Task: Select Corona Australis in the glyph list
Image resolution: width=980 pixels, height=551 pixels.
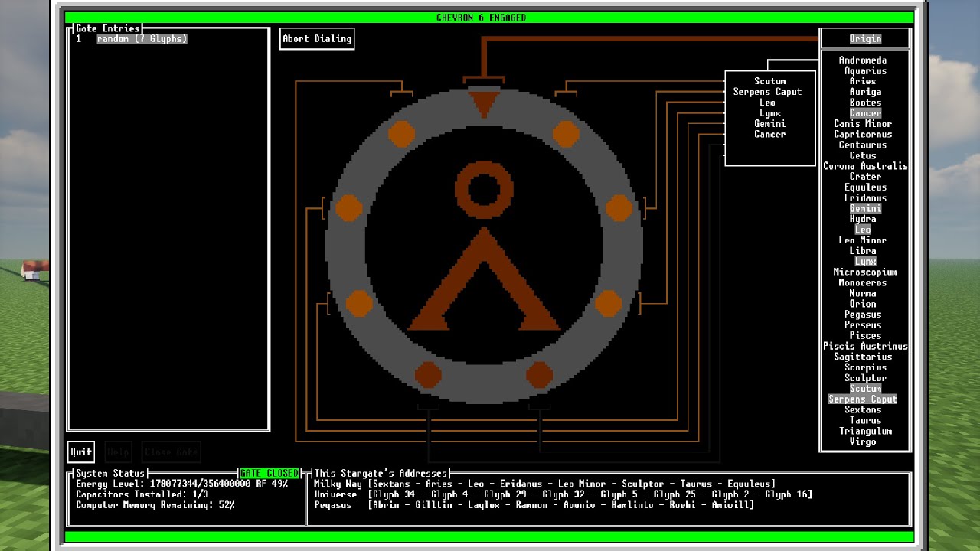Action: [x=865, y=166]
